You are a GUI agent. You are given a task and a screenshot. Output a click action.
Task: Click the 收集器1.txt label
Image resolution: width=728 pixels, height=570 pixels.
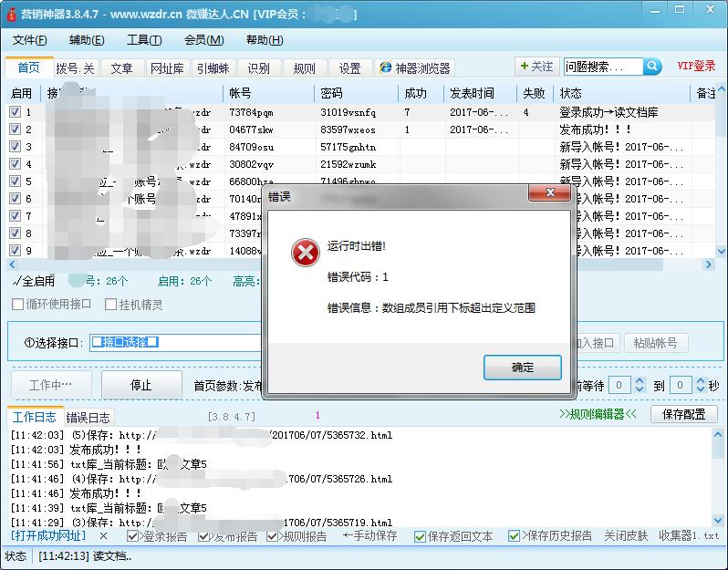click(x=689, y=536)
